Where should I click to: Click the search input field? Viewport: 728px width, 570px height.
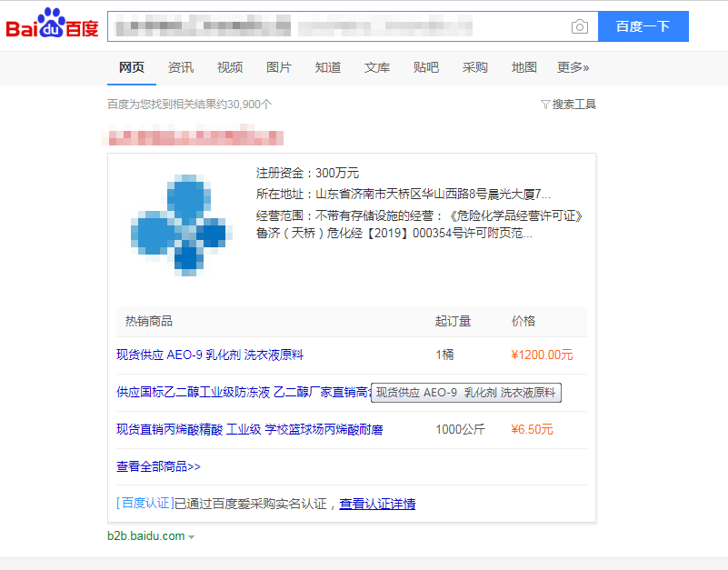(336, 26)
